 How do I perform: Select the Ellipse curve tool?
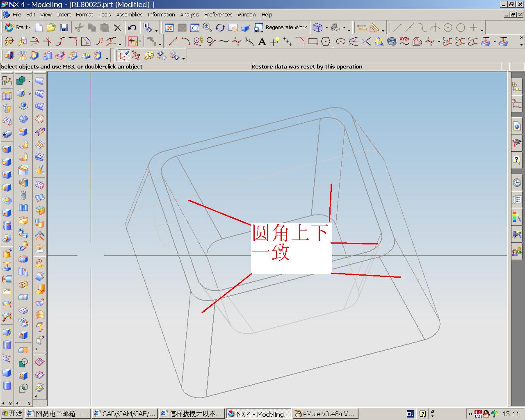[340, 41]
